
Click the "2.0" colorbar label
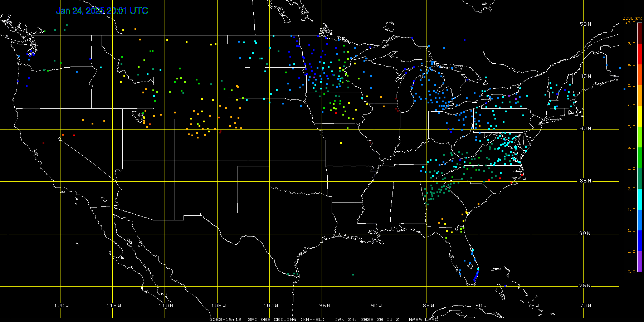[631, 189]
